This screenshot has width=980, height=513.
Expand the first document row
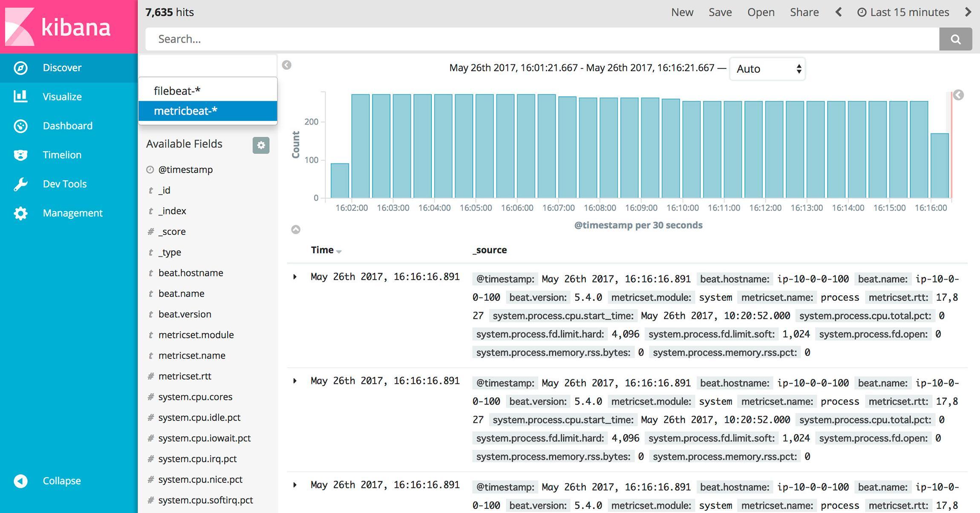(295, 277)
